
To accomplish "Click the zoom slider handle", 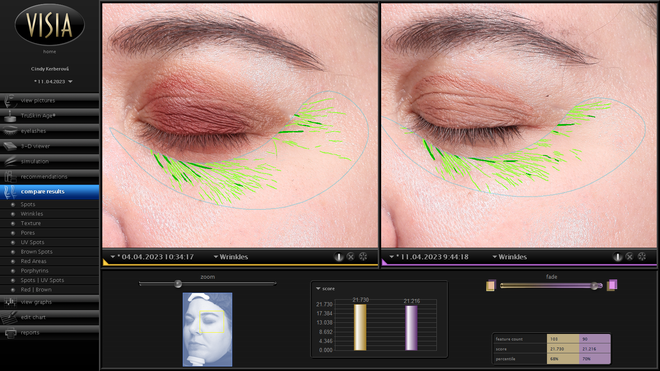I will coord(178,284).
